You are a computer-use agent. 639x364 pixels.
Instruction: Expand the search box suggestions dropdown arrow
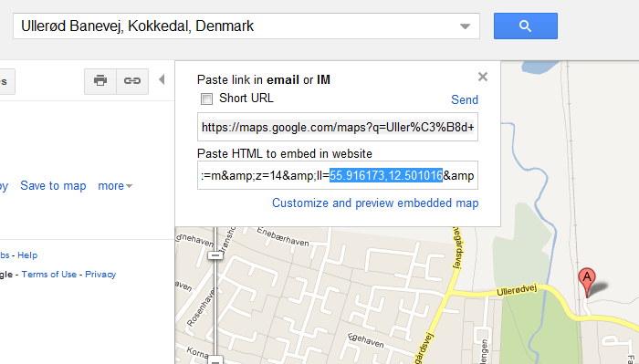pyautogui.click(x=465, y=26)
